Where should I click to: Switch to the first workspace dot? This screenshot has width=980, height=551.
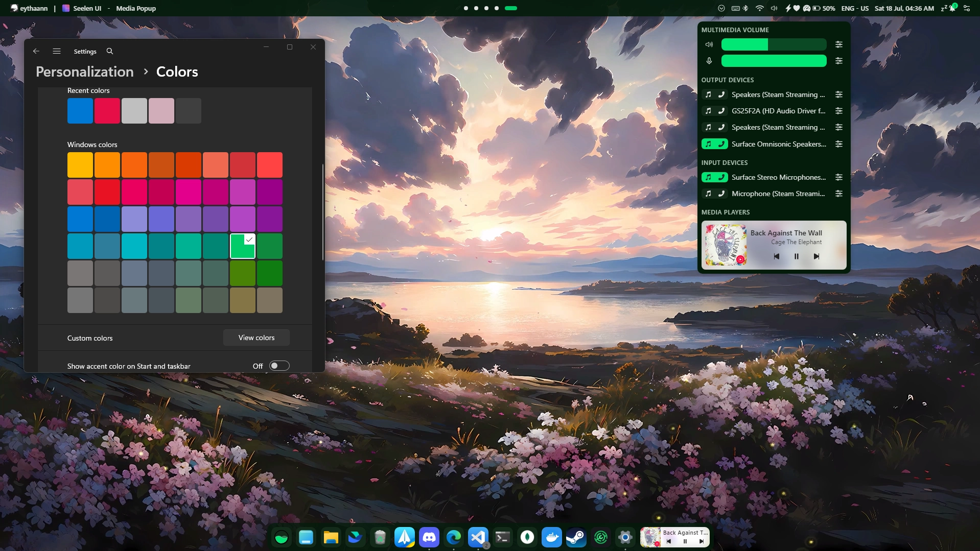(466, 8)
